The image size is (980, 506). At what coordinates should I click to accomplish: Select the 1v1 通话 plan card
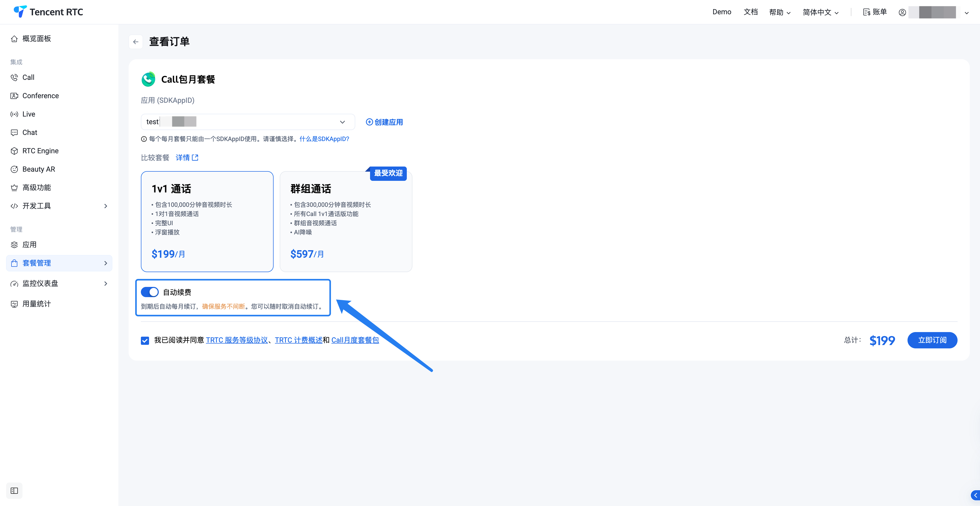click(x=207, y=222)
